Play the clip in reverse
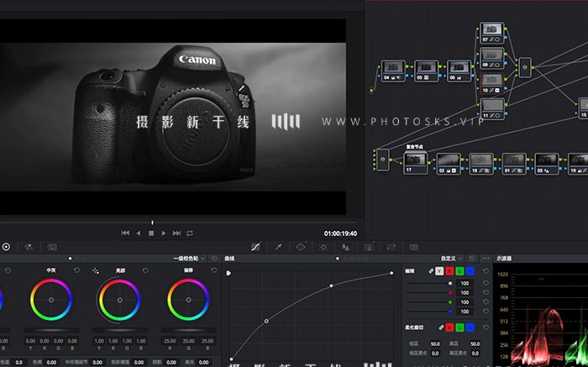This screenshot has height=367, width=588. [x=139, y=233]
